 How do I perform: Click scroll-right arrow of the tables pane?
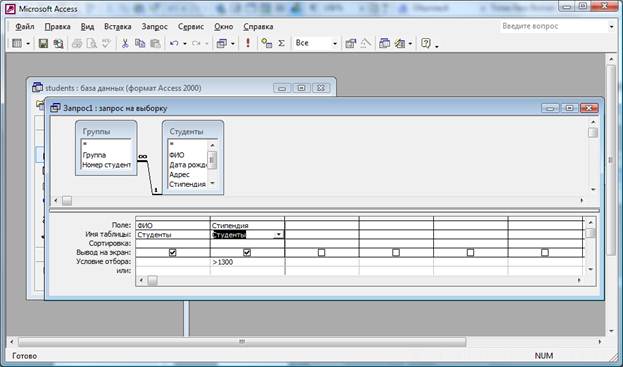pyautogui.click(x=582, y=201)
